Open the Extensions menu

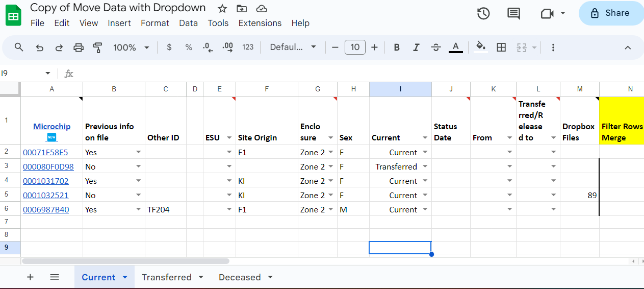(x=260, y=23)
